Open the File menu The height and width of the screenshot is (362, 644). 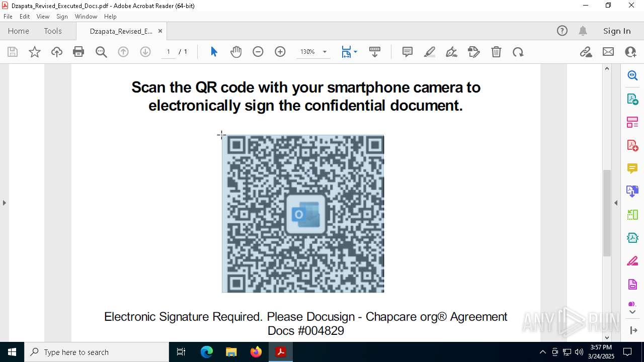tap(8, 16)
